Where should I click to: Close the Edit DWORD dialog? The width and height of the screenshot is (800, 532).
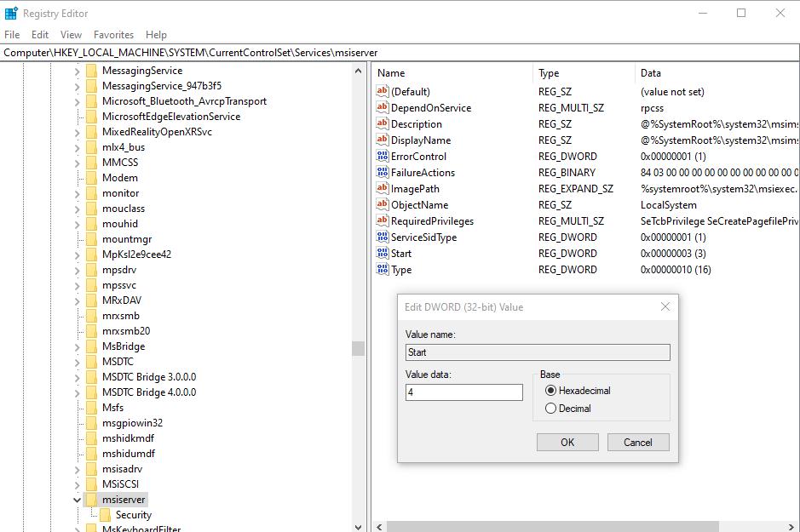[x=665, y=306]
